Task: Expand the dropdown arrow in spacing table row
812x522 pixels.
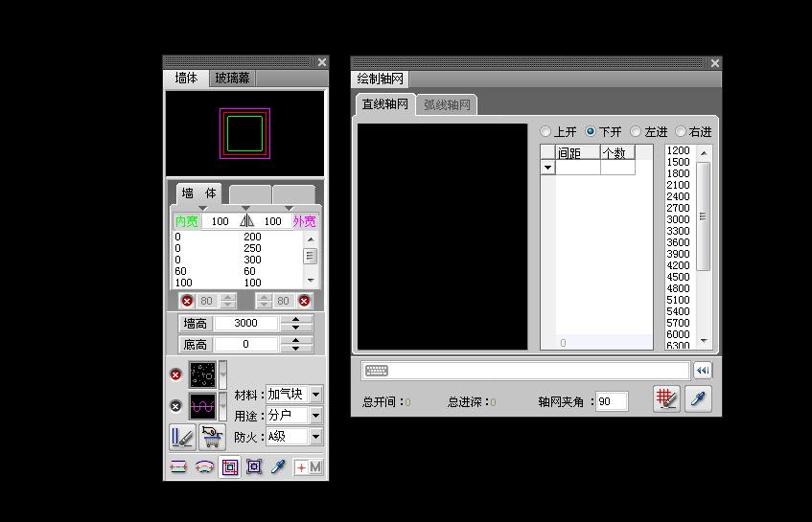Action: click(x=548, y=168)
